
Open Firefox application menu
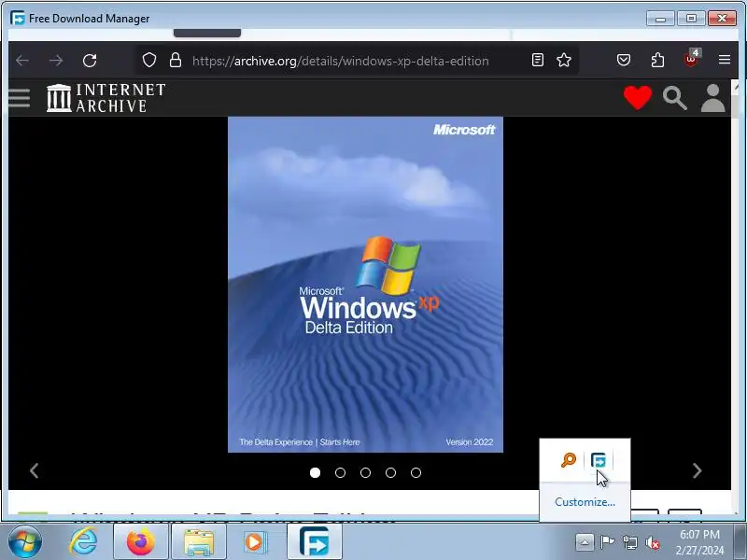[x=725, y=60]
